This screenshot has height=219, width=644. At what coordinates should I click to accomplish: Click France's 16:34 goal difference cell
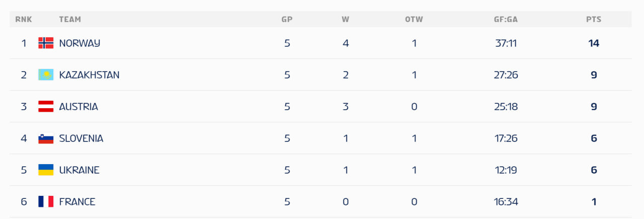[x=506, y=202]
